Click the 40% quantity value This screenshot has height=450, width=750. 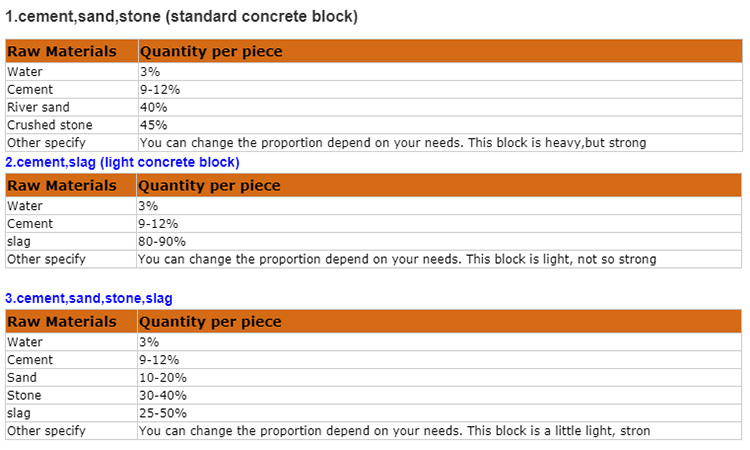[153, 107]
